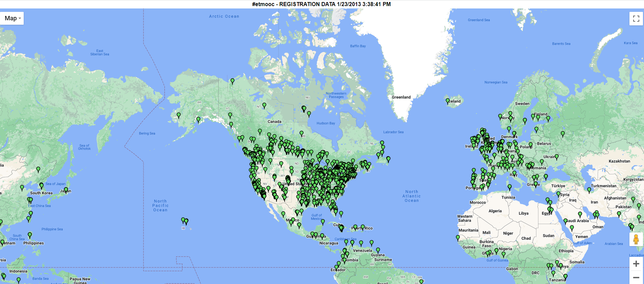Click the easternmost marker on Newfoundland
This screenshot has width=644, height=284.
388,159
